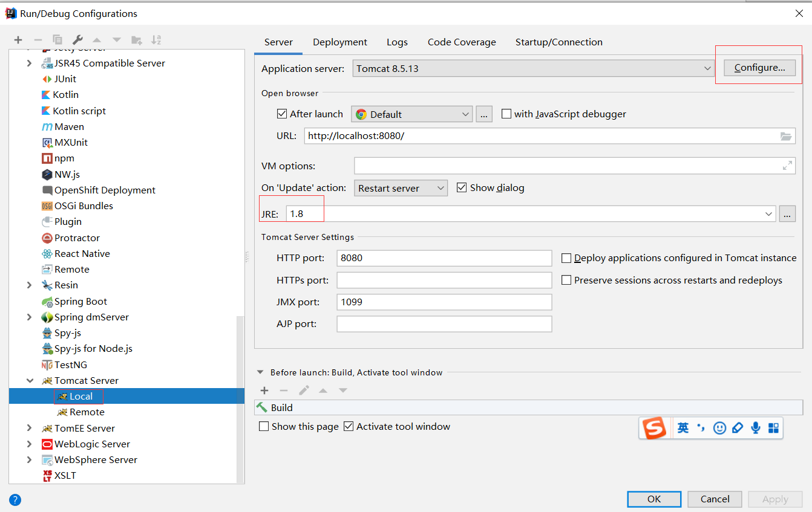Image resolution: width=812 pixels, height=512 pixels.
Task: Click the Cancel button
Action: (x=715, y=499)
